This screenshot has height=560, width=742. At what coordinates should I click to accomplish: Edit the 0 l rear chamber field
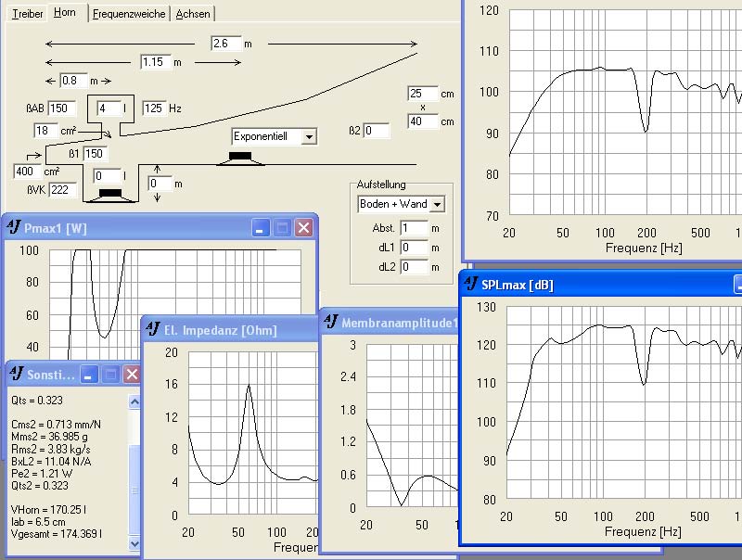pos(108,176)
